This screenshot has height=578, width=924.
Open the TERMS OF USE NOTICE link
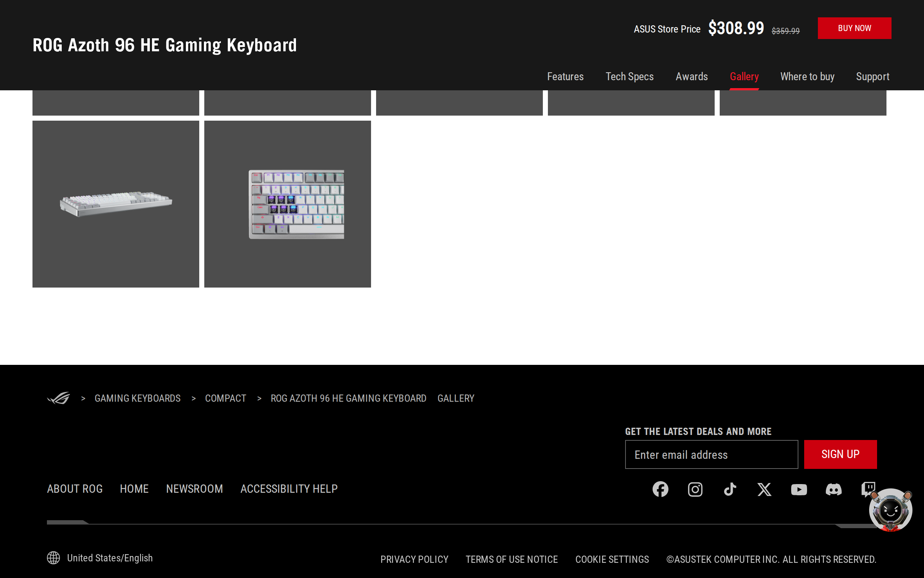pos(512,559)
